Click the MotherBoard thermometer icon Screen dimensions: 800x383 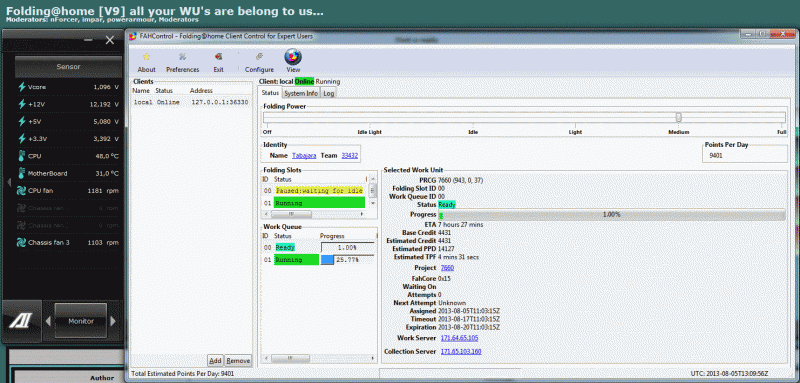[x=22, y=173]
